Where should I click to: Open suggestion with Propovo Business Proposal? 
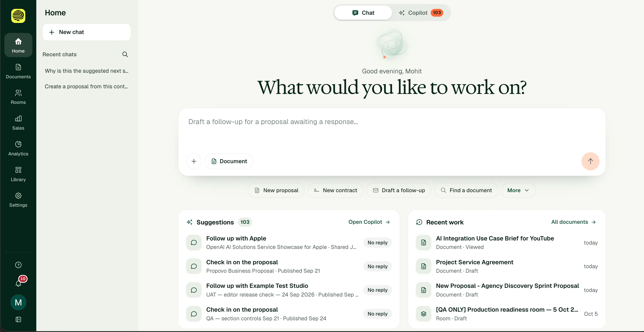coord(289,266)
